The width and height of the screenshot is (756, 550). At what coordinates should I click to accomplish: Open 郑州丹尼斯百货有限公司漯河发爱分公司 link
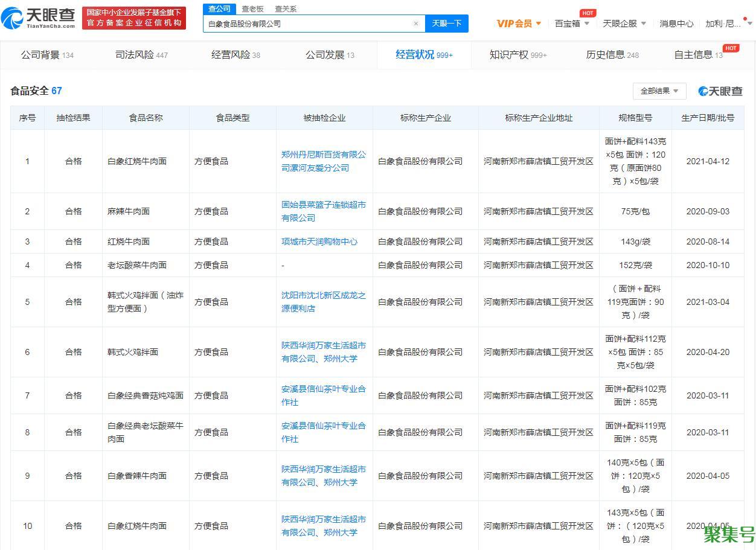[x=324, y=161]
